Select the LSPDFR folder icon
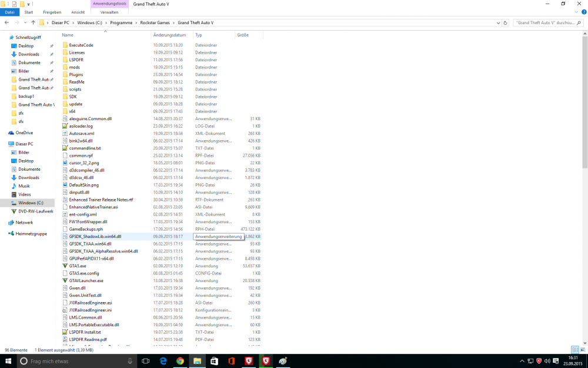This screenshot has height=368, width=588. 65,59
